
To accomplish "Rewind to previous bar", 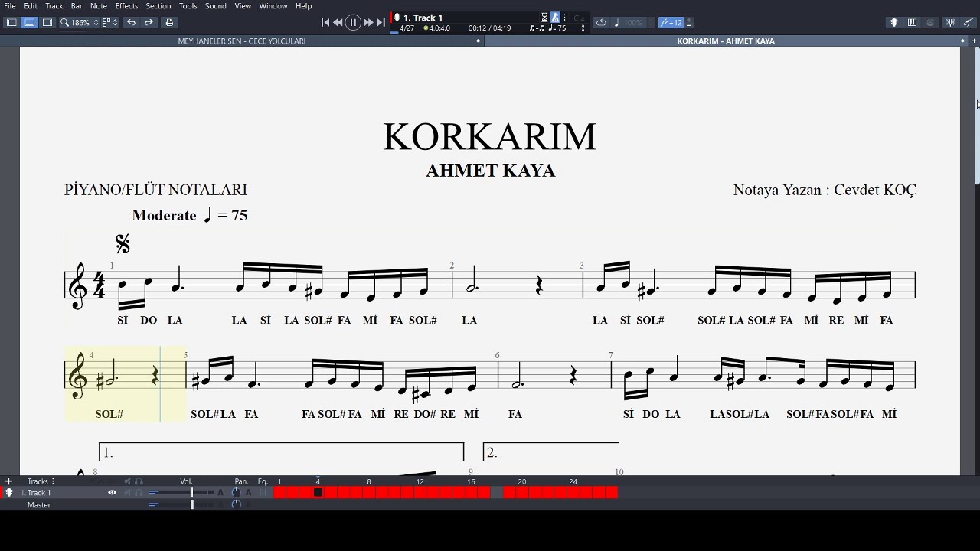I will [x=338, y=22].
